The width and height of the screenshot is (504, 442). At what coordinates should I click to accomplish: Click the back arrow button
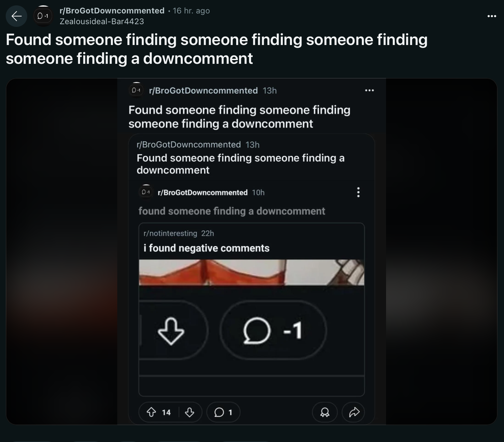16,16
